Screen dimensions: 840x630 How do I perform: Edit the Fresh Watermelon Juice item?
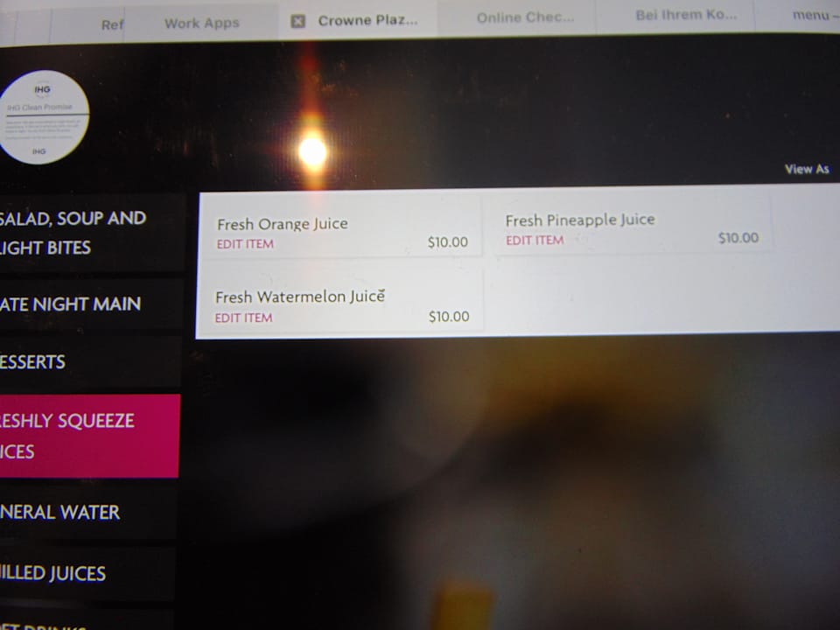point(244,318)
